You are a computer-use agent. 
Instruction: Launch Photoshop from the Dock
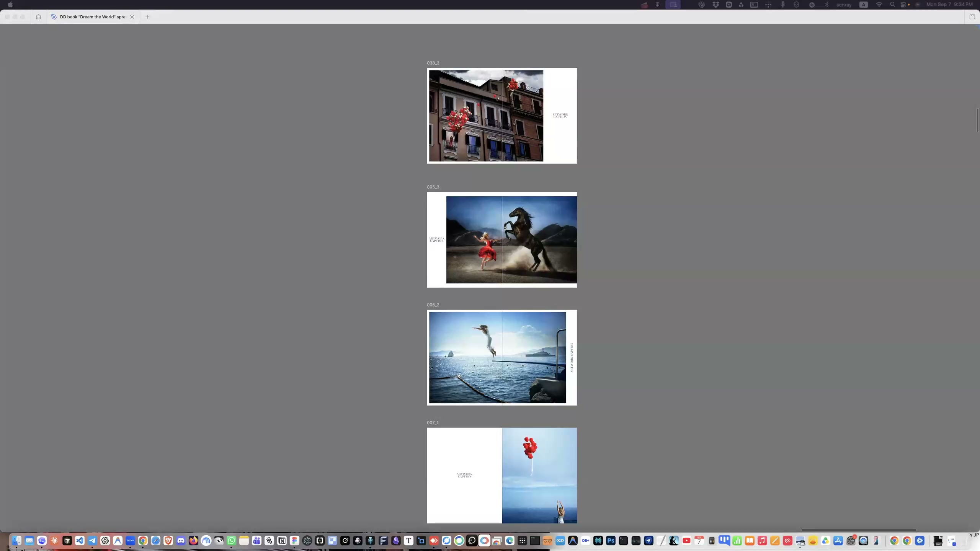pos(611,541)
